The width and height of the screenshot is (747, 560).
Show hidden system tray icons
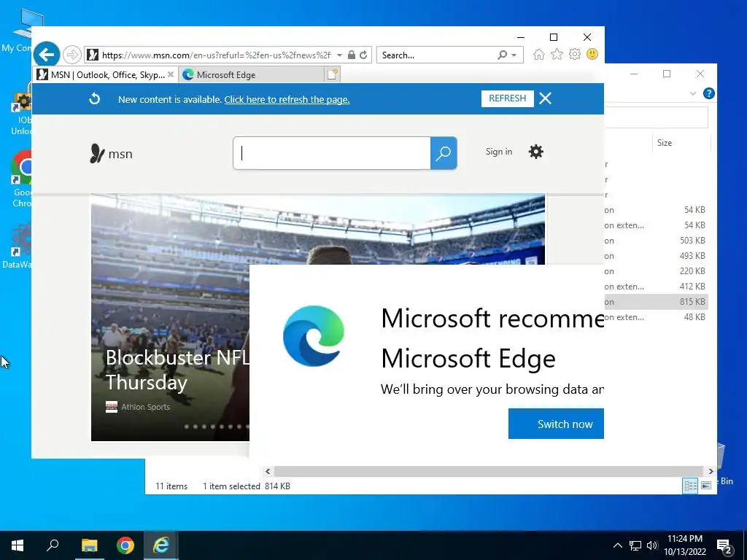617,545
